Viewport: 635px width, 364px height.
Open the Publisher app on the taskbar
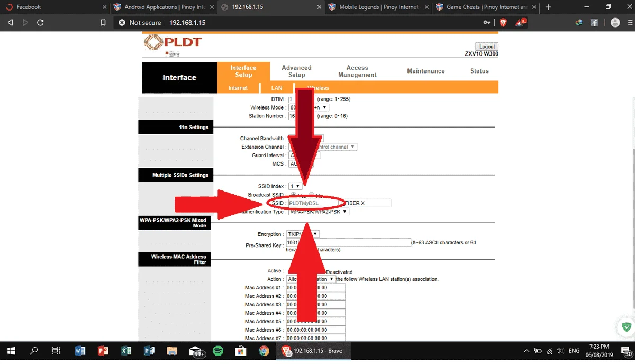(x=149, y=350)
